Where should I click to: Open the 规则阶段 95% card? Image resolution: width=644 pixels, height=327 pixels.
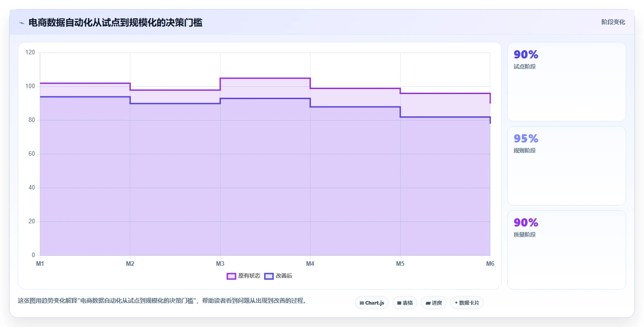click(567, 166)
